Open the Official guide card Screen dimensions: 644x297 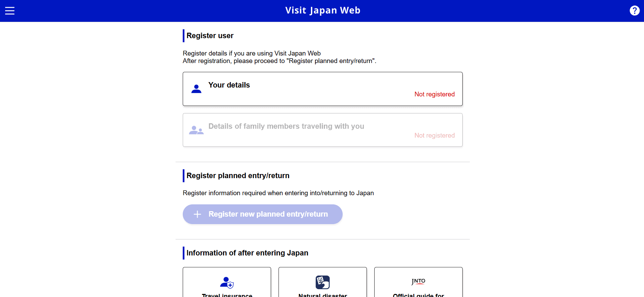tap(418, 282)
